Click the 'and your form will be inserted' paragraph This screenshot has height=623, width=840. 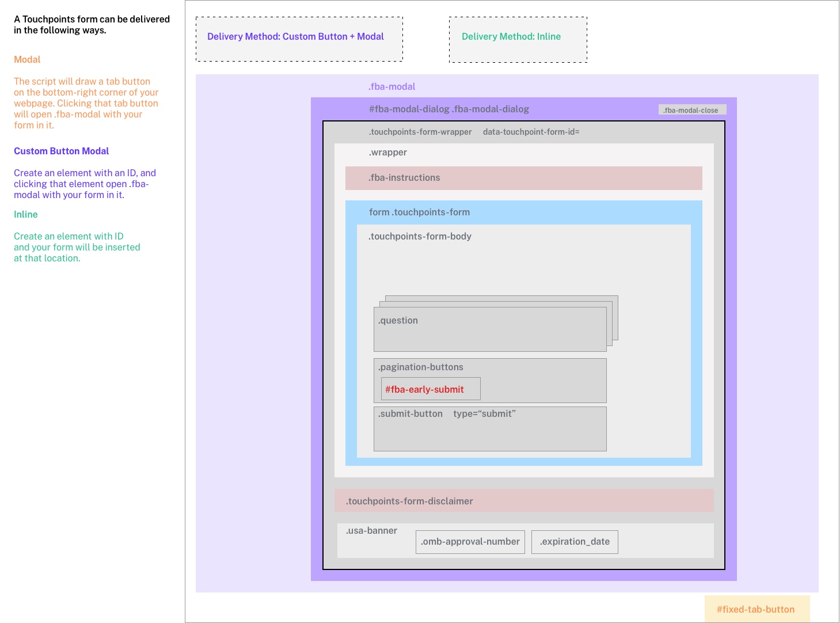click(x=77, y=247)
